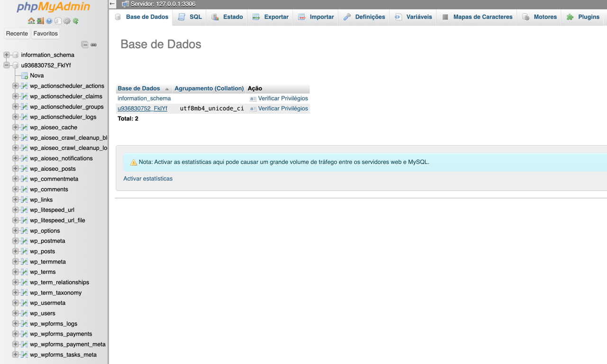
Task: Click the server icon beside Servidor
Action: point(125,4)
